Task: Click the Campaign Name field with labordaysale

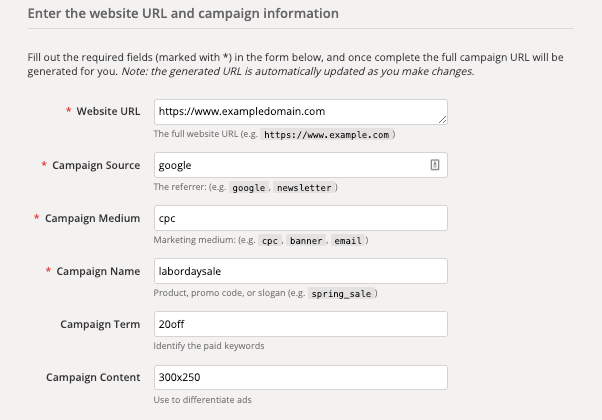Action: 301,271
